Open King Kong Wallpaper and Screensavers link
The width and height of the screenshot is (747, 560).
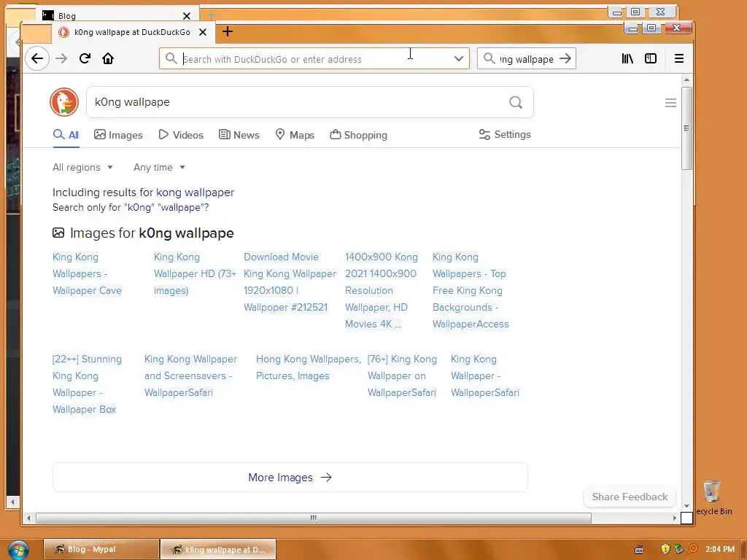(190, 376)
